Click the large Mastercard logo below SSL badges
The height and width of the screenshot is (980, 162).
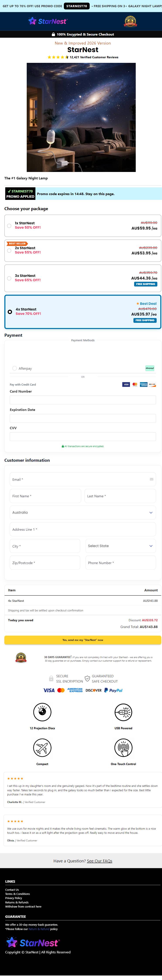(x=61, y=690)
